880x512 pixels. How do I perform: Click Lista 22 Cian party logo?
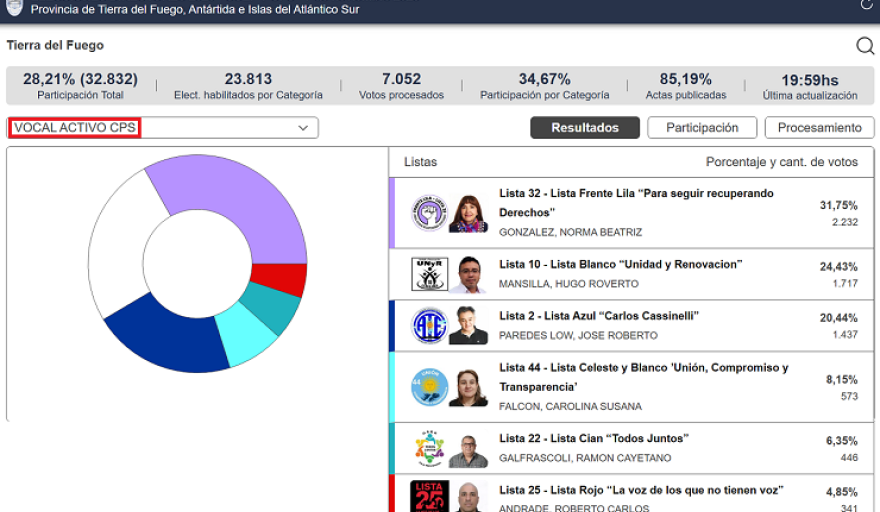click(x=429, y=449)
